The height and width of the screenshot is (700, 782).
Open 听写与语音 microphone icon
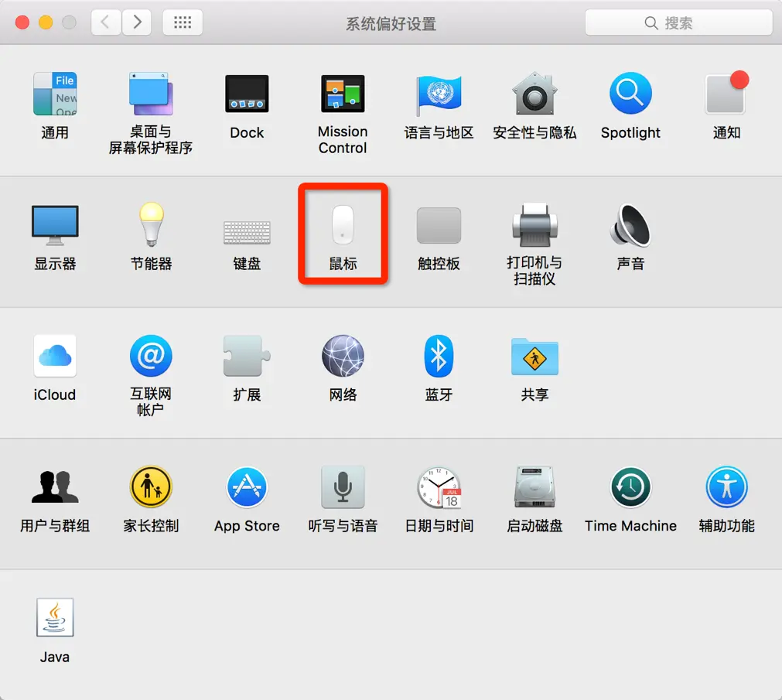(343, 487)
